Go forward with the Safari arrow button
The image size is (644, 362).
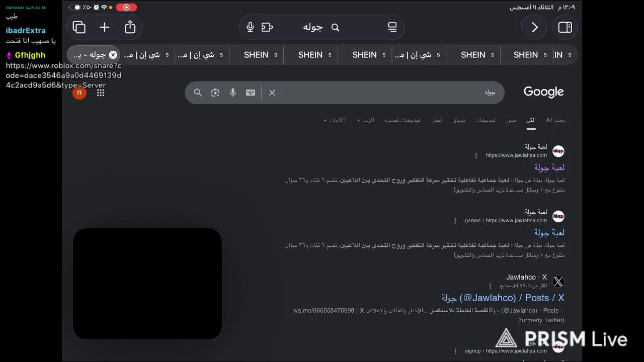pos(535,27)
